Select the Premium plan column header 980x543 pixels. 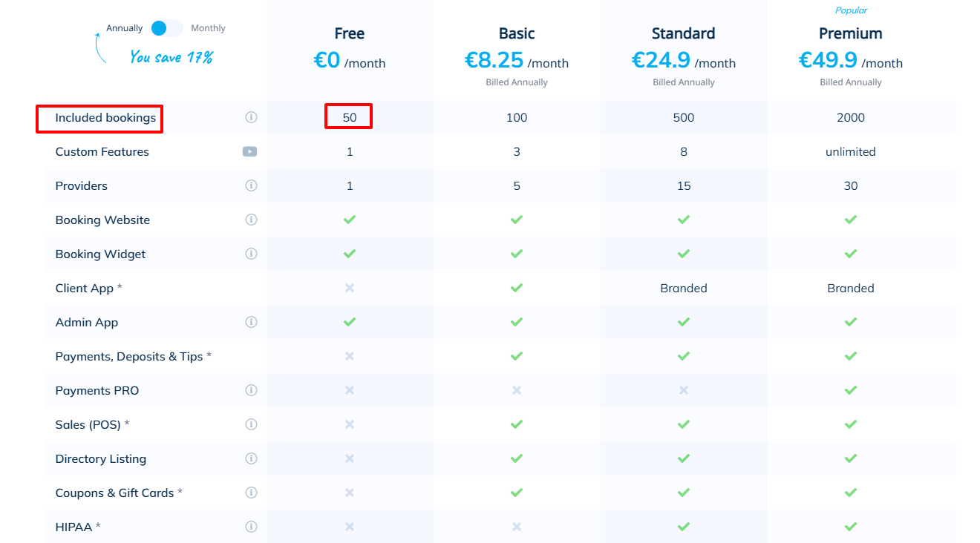pyautogui.click(x=850, y=33)
